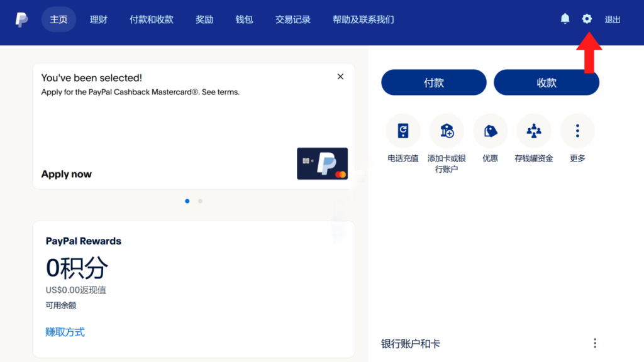Click the PayPal logo in the header
The width and height of the screenshot is (644, 362).
pyautogui.click(x=21, y=19)
